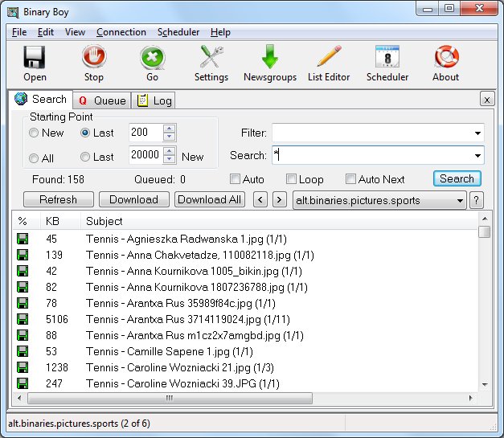
Task: Expand the alt.binaries.pictures.sports newsgroup dropdown
Action: pyautogui.click(x=461, y=200)
